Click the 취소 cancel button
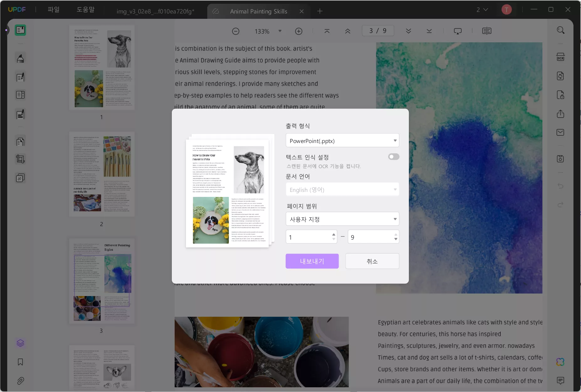This screenshot has width=581, height=392. point(372,261)
